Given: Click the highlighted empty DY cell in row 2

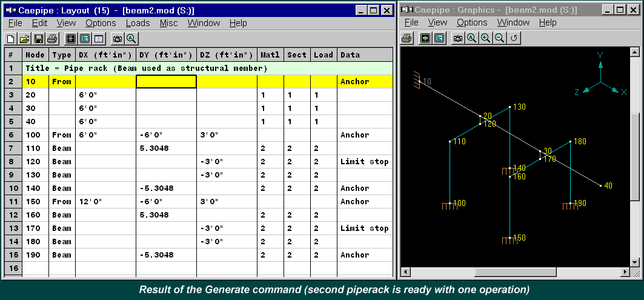Looking at the screenshot, I should (x=167, y=81).
